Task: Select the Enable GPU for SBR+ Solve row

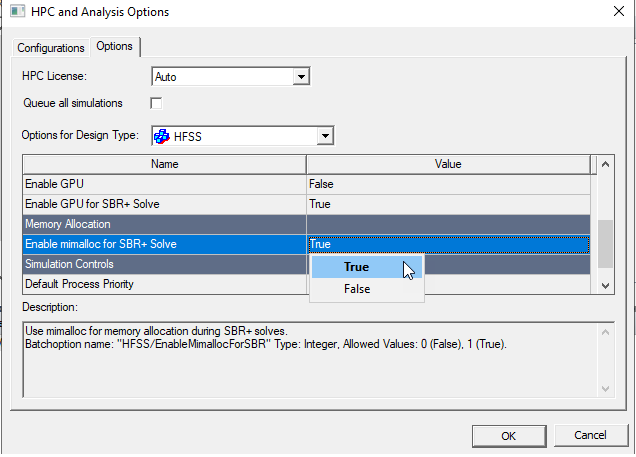Action: 164,204
